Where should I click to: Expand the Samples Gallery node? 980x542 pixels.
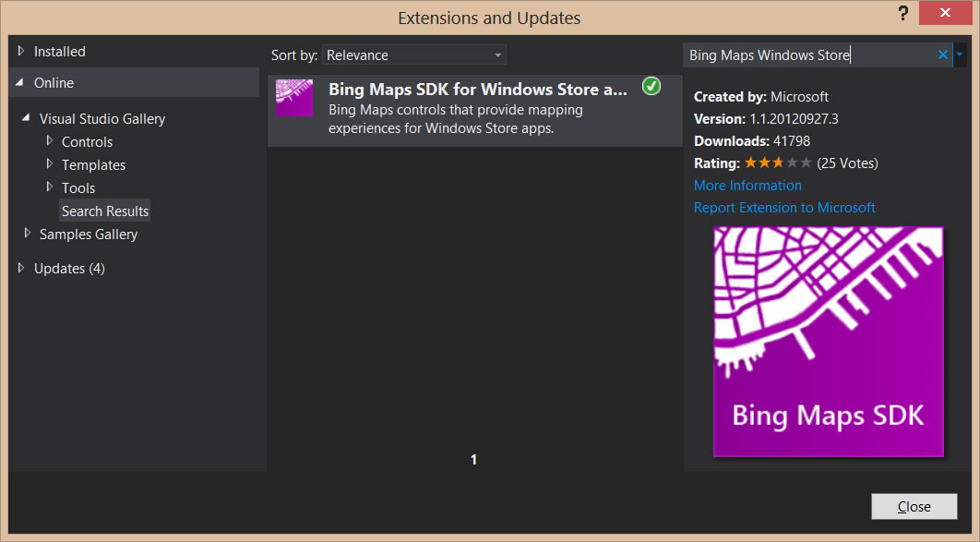tap(27, 234)
